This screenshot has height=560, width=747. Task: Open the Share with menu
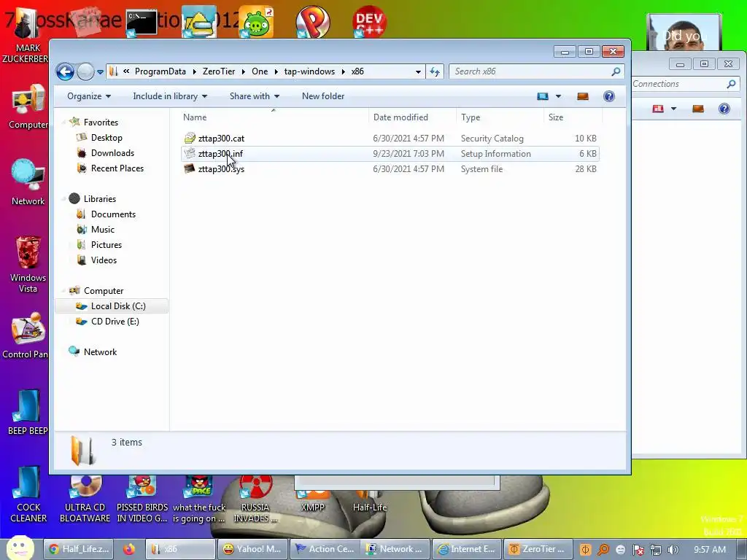pos(255,96)
